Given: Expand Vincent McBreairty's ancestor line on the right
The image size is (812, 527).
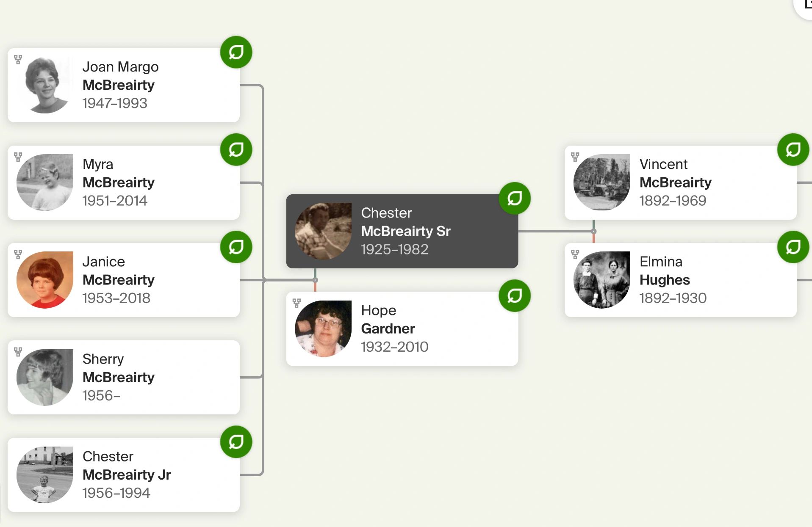Looking at the screenshot, I should [x=804, y=182].
